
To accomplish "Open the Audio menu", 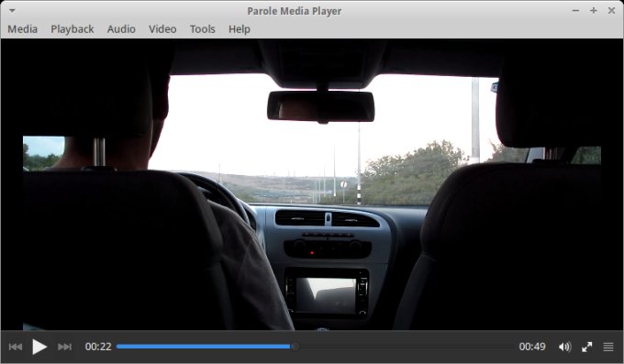I will pos(121,29).
